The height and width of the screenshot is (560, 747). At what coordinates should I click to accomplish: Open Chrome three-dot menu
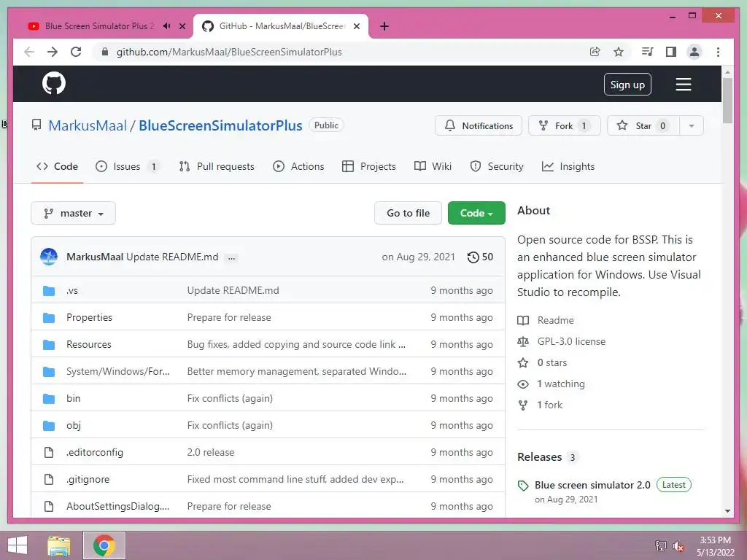718,52
